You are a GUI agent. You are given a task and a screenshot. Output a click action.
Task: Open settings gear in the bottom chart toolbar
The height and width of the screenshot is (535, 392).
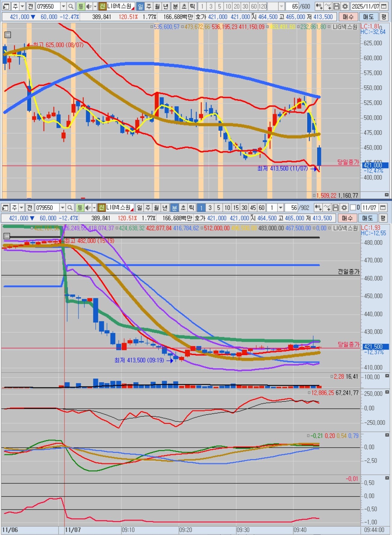tap(344, 208)
